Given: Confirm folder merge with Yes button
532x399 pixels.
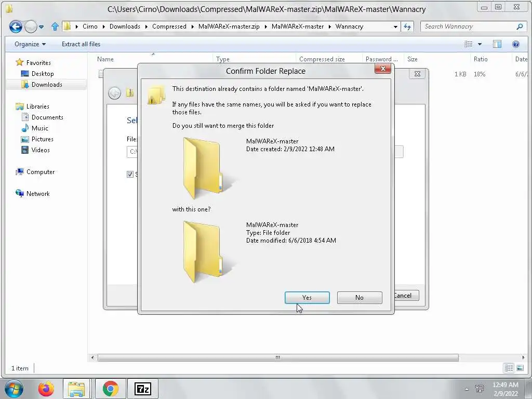Looking at the screenshot, I should (x=307, y=298).
